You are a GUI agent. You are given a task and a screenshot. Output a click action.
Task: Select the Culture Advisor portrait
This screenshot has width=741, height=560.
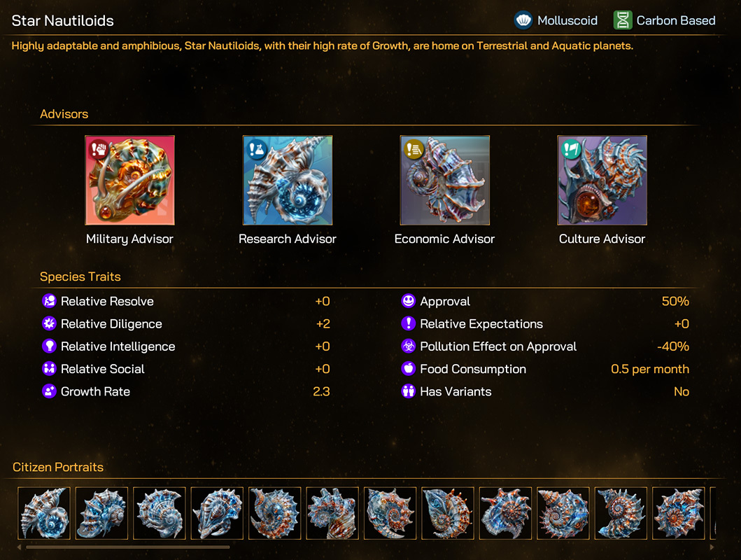click(x=602, y=180)
